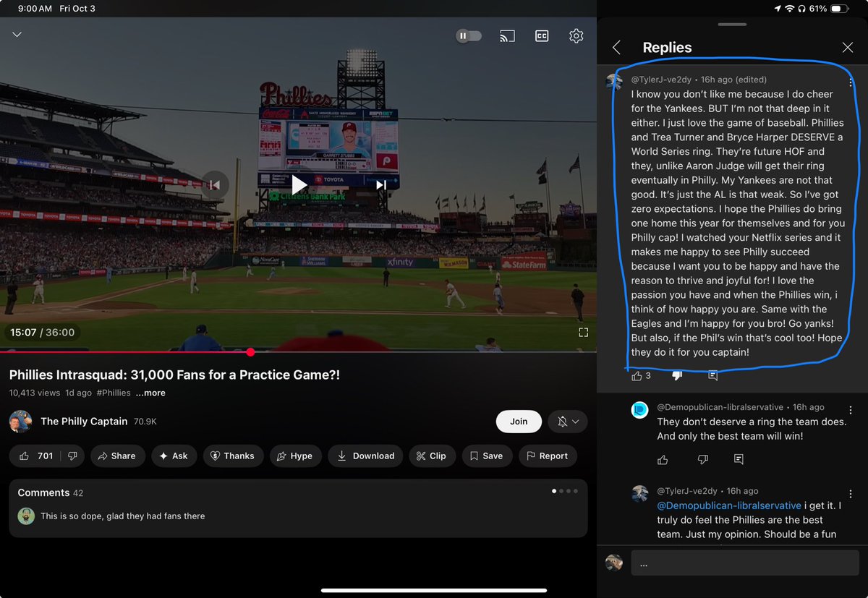The height and width of the screenshot is (598, 868).
Task: Like TylerJ's long comment with 3 likes
Action: tap(637, 376)
